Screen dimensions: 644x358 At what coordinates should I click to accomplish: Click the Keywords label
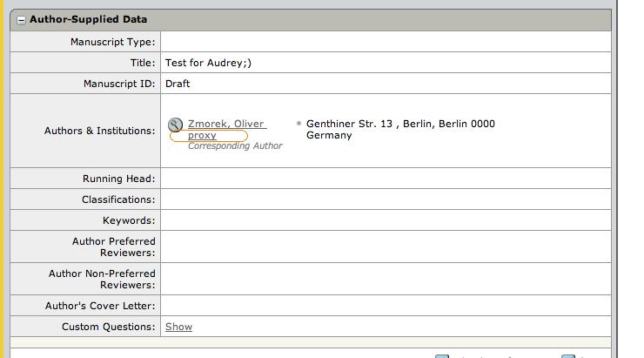pos(129,220)
